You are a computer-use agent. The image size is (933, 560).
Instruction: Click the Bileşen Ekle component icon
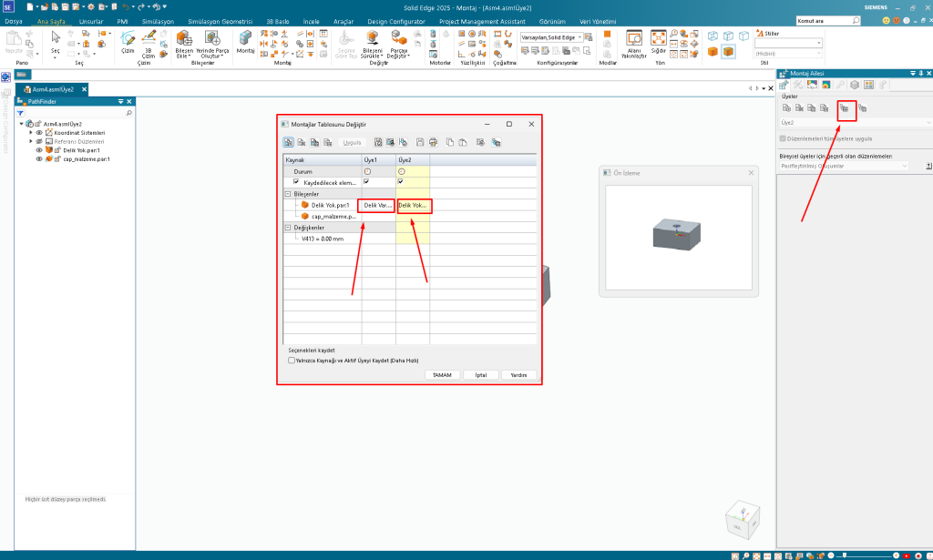pyautogui.click(x=183, y=40)
